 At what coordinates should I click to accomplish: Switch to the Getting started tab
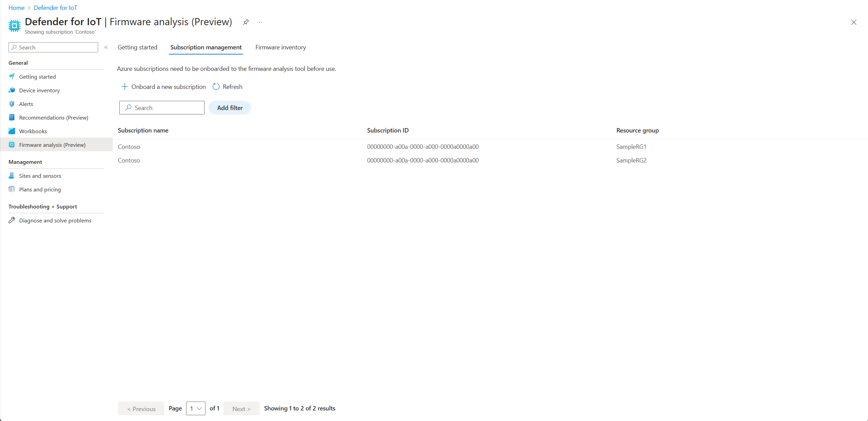[137, 47]
